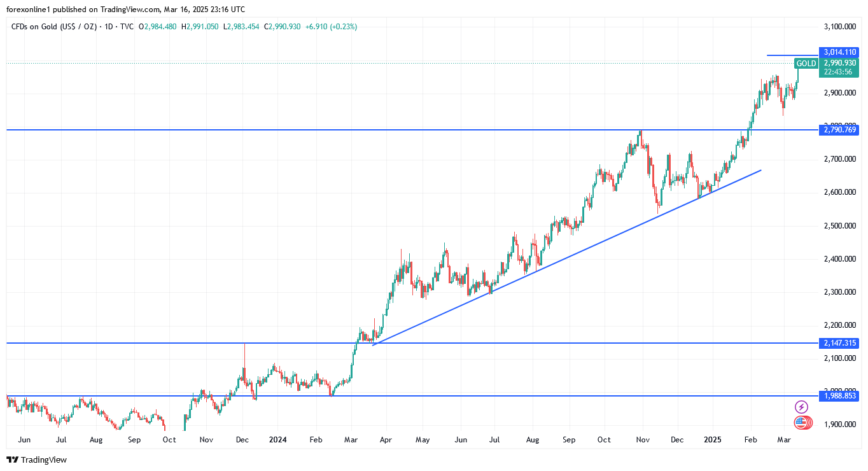868x471 pixels.
Task: Click the TVC source in chart title
Action: [x=127, y=27]
